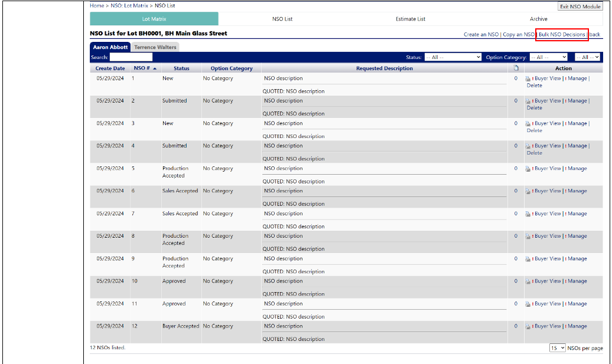Delete NSO 4
The height and width of the screenshot is (364, 612).
point(535,153)
